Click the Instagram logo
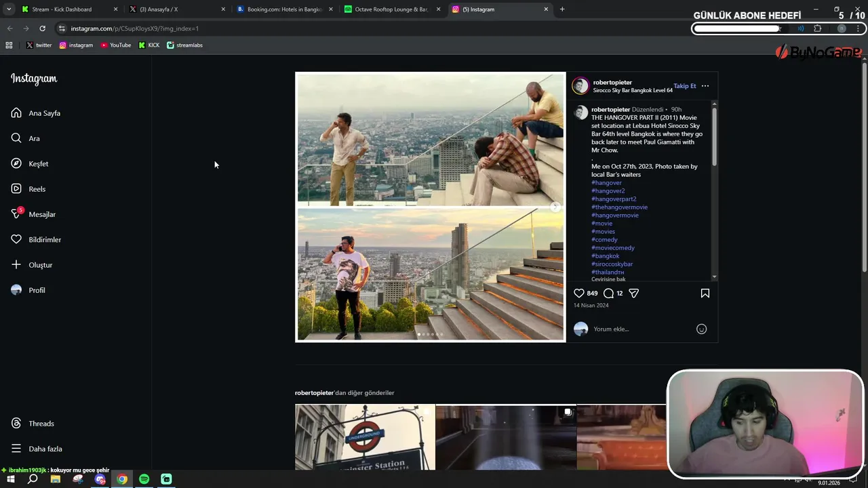 pyautogui.click(x=34, y=79)
